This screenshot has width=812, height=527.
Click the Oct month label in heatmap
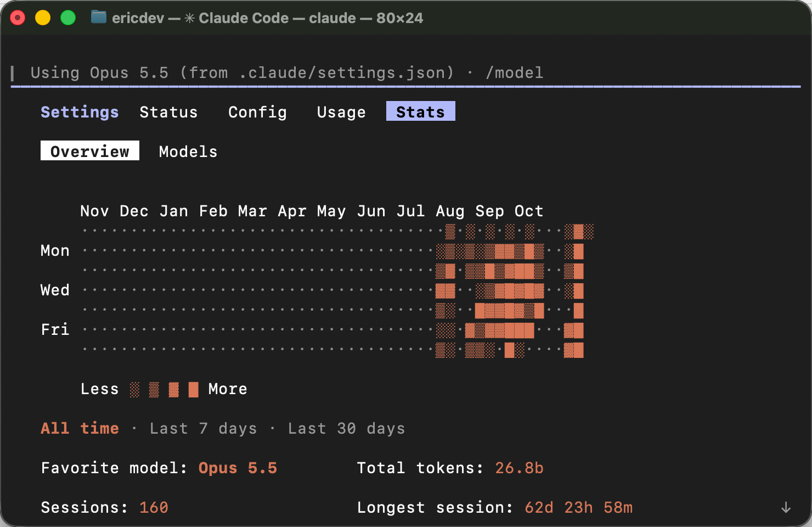529,211
